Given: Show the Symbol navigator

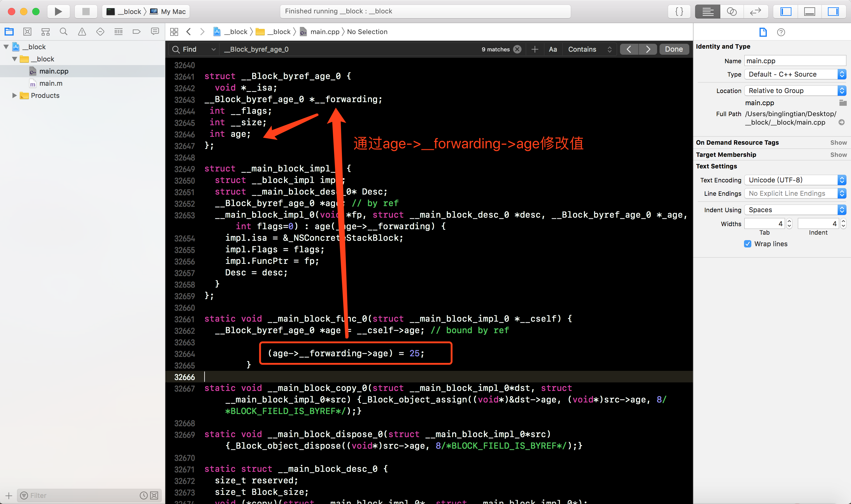Looking at the screenshot, I should (x=46, y=32).
